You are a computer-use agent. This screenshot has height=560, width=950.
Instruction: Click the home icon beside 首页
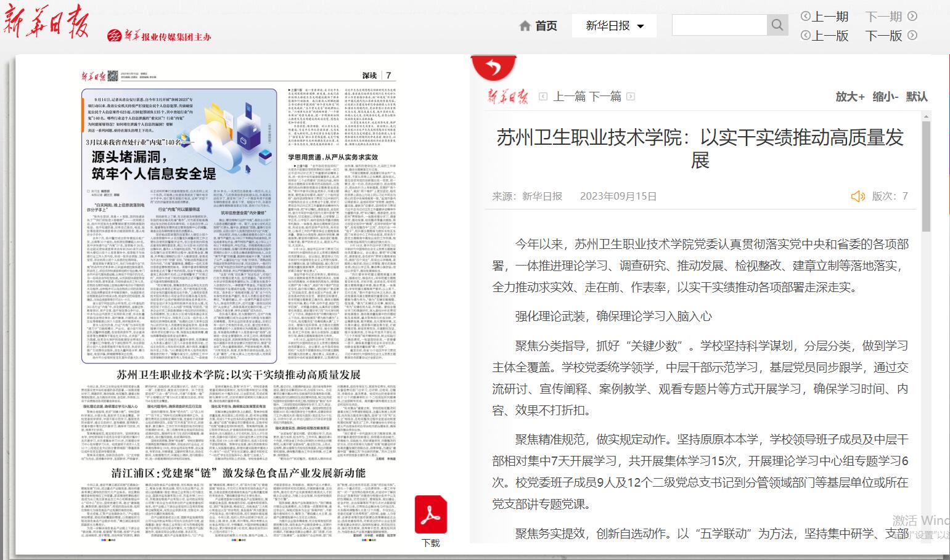(x=525, y=26)
